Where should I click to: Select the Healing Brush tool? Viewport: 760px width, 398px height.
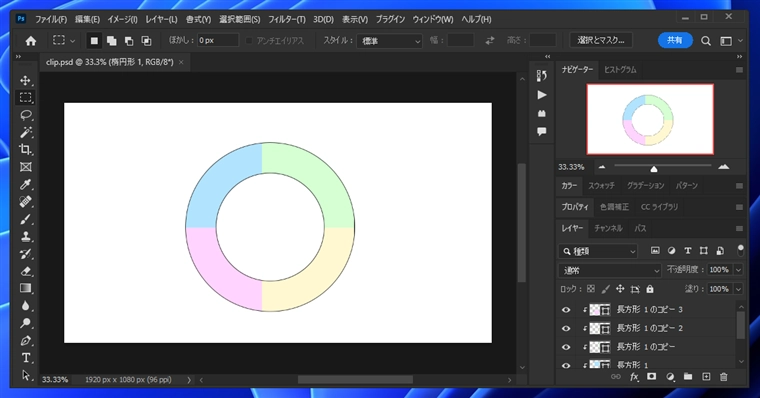25,202
